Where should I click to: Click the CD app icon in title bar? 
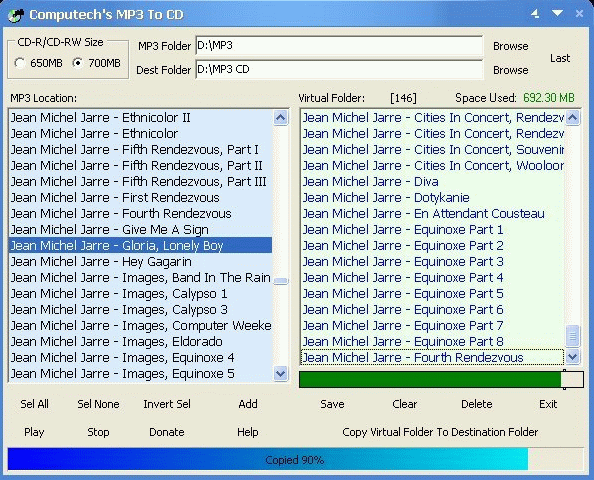tap(16, 15)
